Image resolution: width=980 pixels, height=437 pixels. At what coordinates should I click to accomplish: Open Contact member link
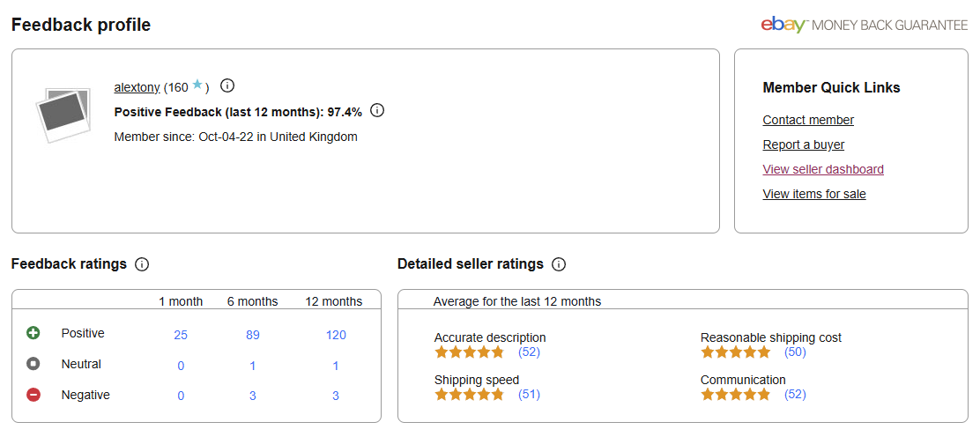coord(808,120)
